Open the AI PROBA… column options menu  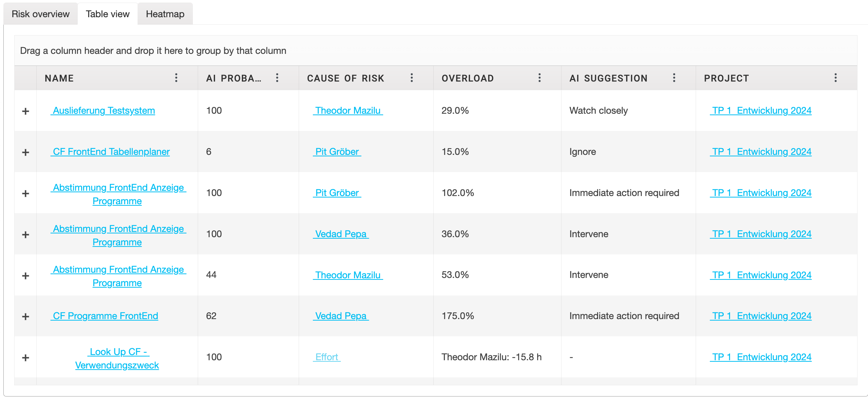pyautogui.click(x=277, y=78)
